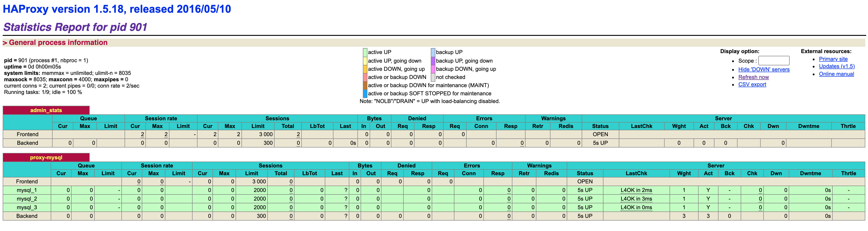Visit the Primary site link
This screenshot has height=231, width=868.
(x=833, y=59)
